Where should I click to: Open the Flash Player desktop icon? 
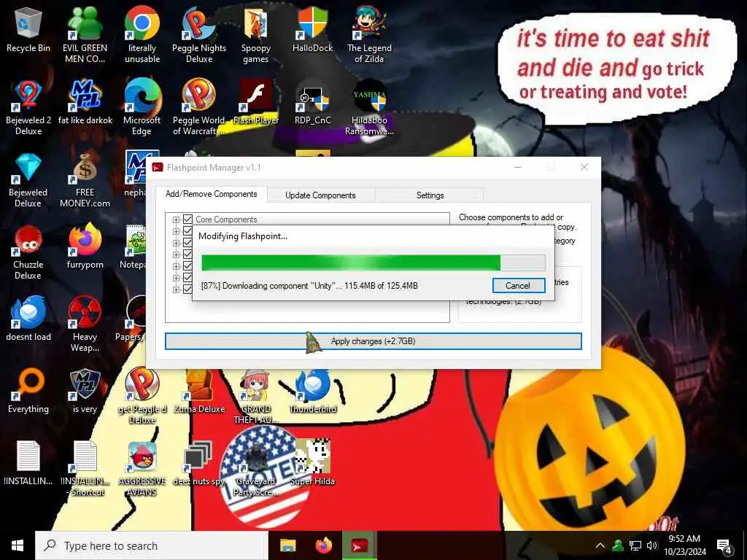click(x=256, y=102)
